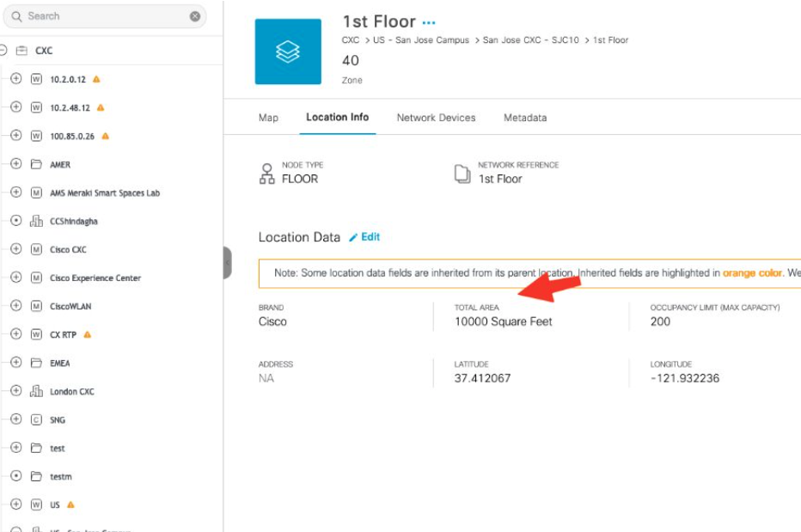Click Edit next to Location Data
This screenshot has width=801, height=532.
click(364, 237)
